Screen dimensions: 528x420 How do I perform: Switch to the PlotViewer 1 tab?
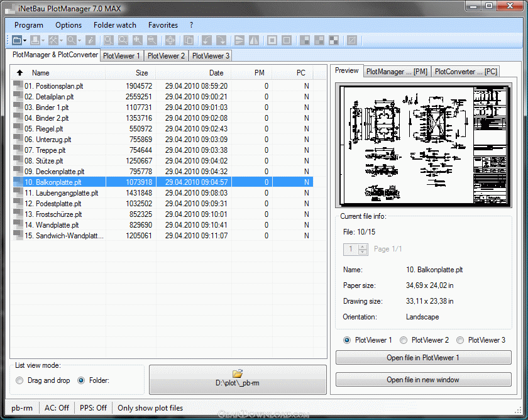click(x=121, y=56)
